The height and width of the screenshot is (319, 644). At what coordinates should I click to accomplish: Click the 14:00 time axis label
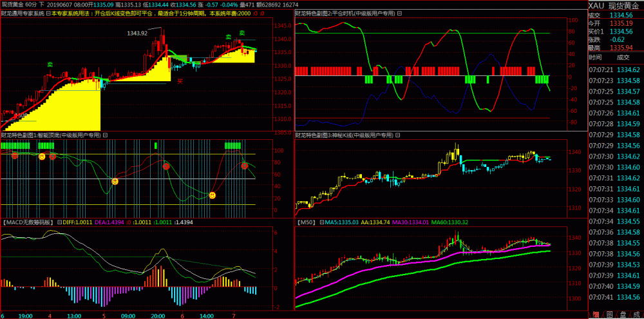(206, 316)
